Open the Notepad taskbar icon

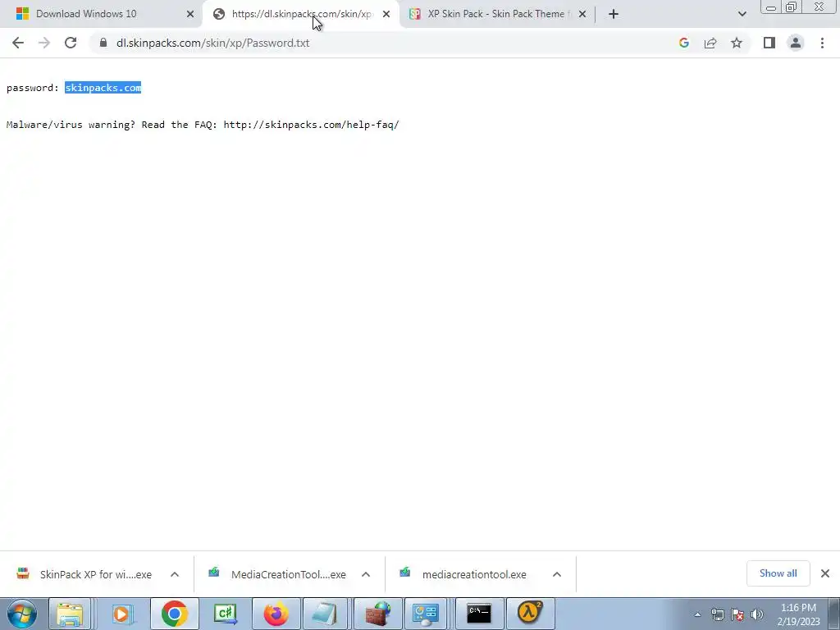pos(325,614)
